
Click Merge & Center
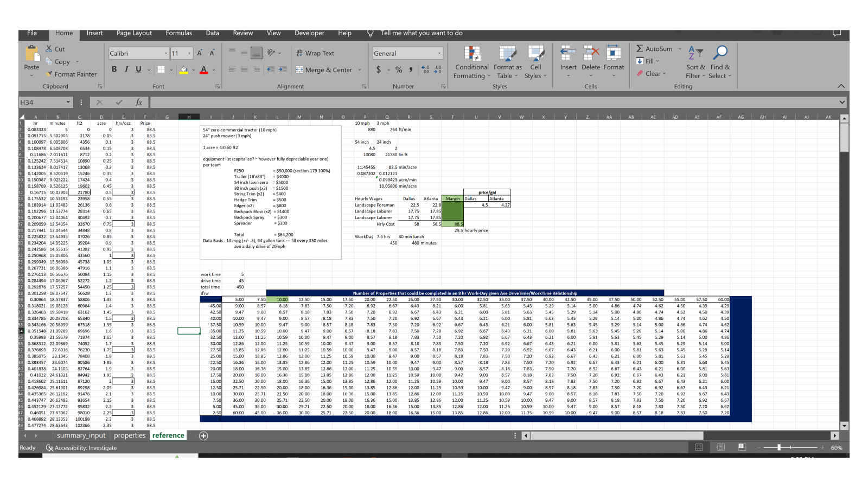click(x=324, y=70)
